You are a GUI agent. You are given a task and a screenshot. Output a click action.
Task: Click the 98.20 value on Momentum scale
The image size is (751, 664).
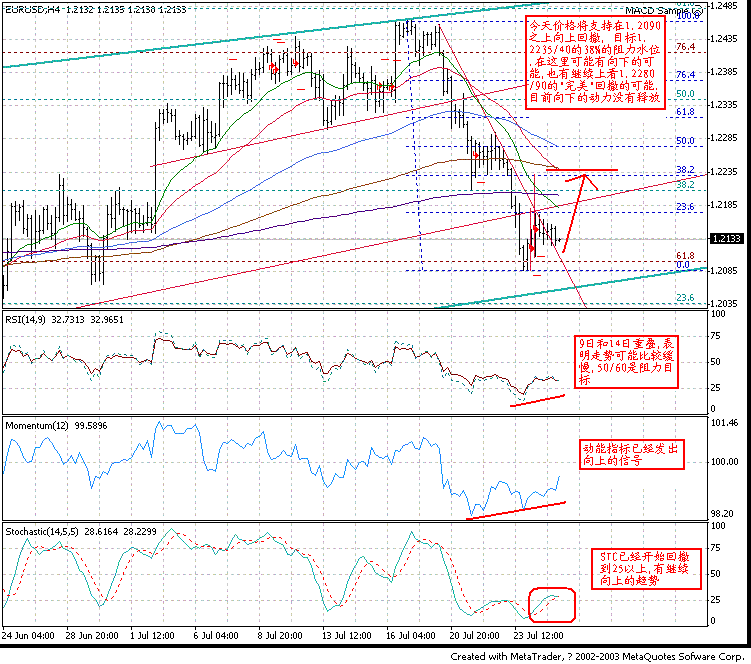722,514
